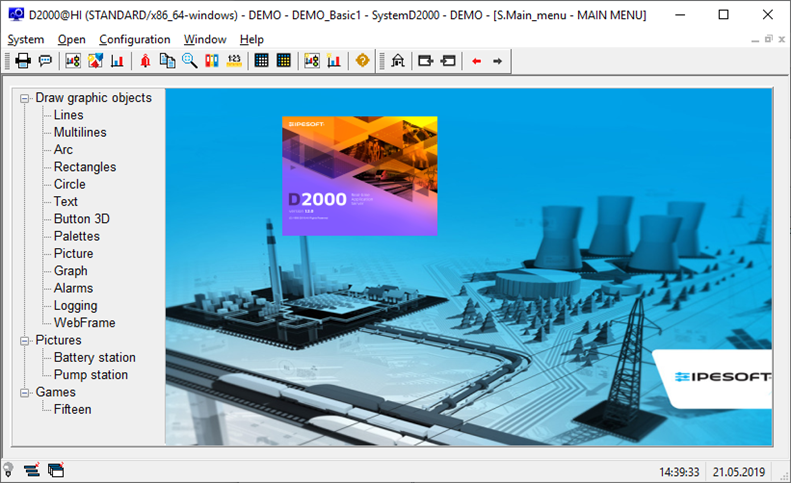Image resolution: width=791 pixels, height=483 pixels.
Task: Click the 123 counter toolbar icon
Action: coord(234,61)
